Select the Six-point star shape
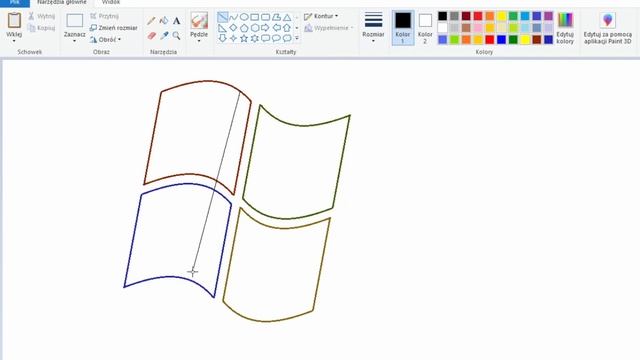The height and width of the screenshot is (360, 640). pos(255,38)
